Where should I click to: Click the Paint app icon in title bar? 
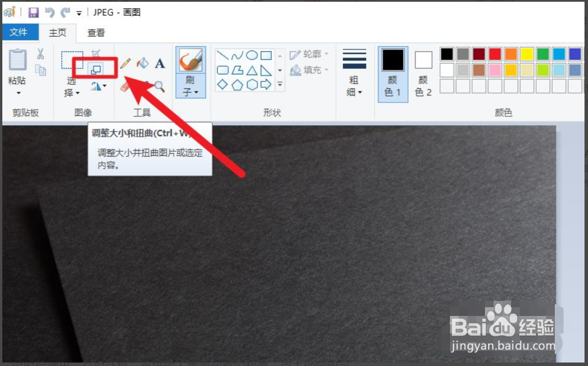[x=9, y=12]
